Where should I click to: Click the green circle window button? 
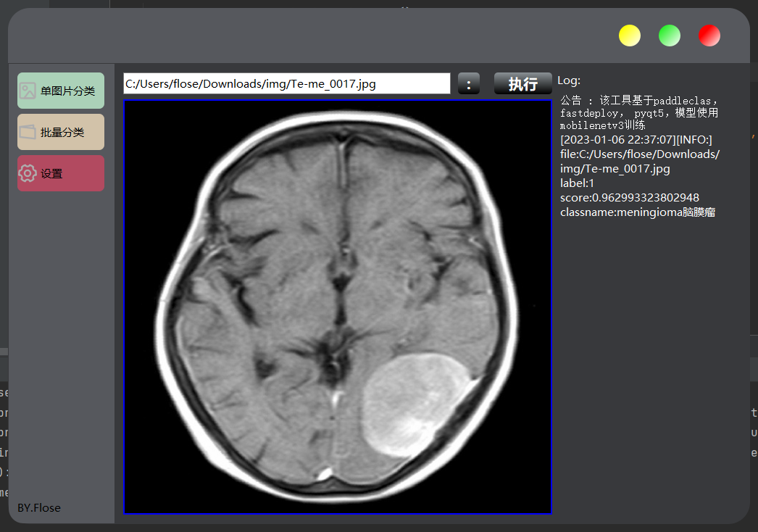(670, 36)
